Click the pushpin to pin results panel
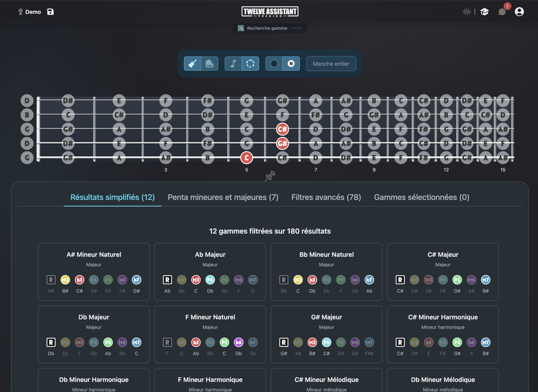 click(270, 176)
